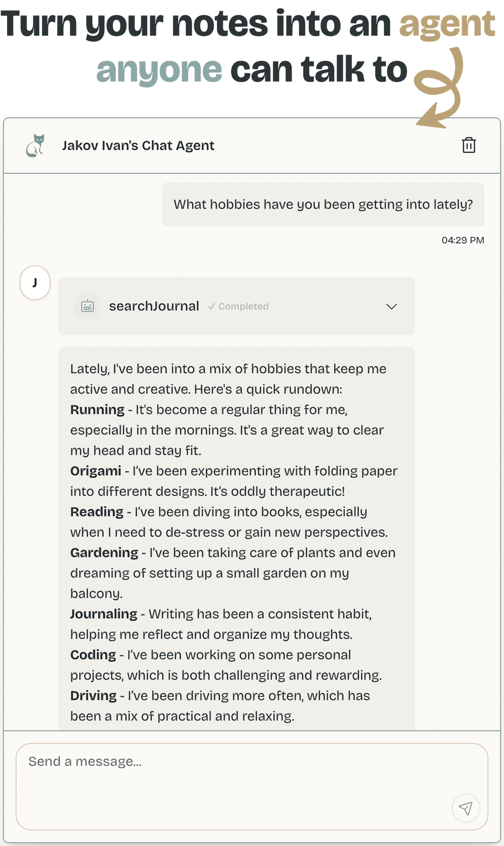Click the bold Gardening heading in the reply
504x846 pixels.
104,552
